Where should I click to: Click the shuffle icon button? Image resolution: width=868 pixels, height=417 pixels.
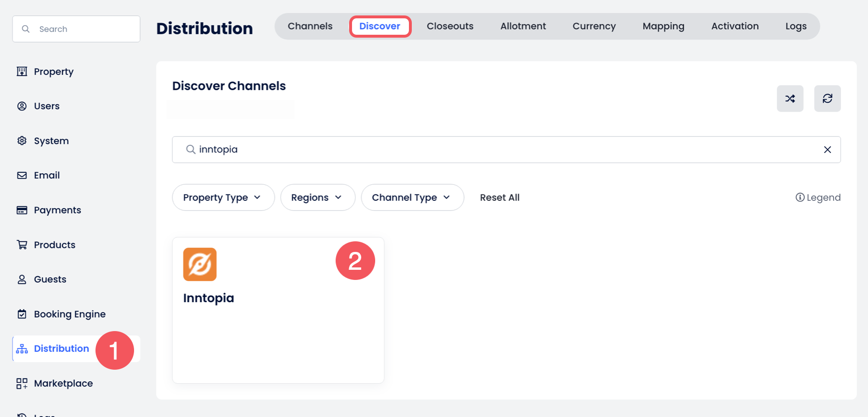[x=790, y=98]
